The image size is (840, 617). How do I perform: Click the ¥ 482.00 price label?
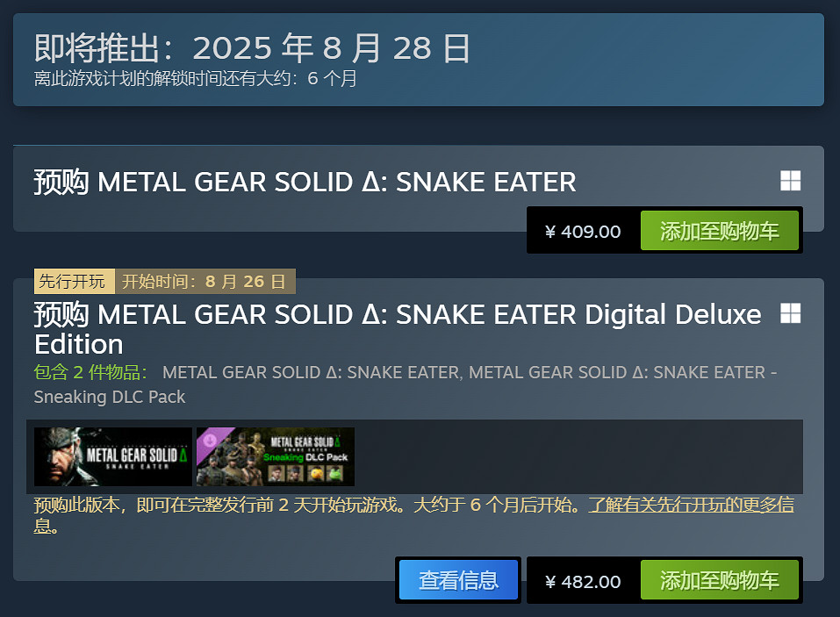click(x=581, y=580)
